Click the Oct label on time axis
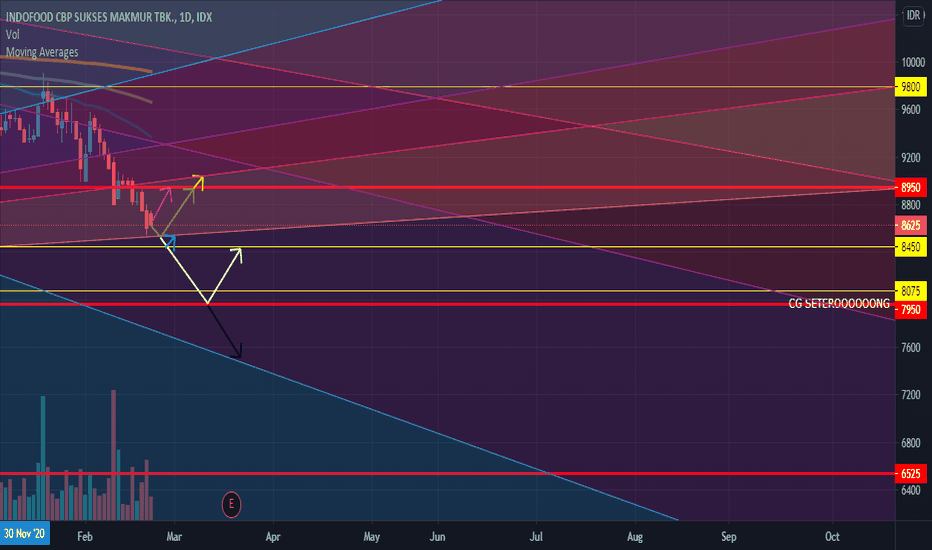 (832, 536)
